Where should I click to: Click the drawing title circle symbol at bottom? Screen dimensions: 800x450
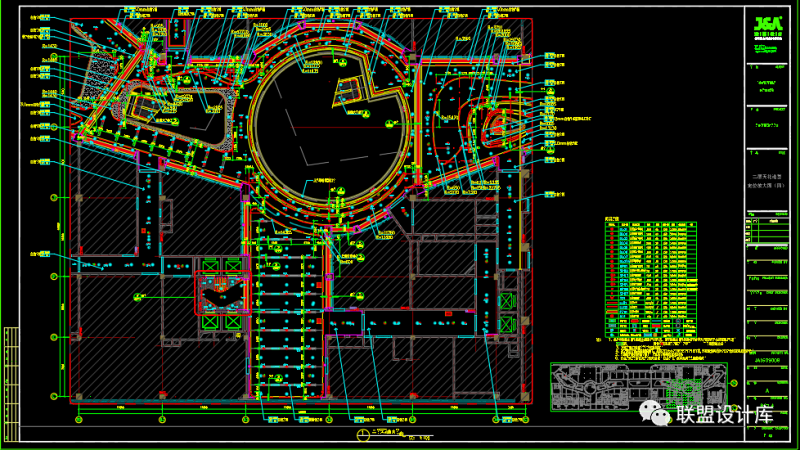click(362, 436)
